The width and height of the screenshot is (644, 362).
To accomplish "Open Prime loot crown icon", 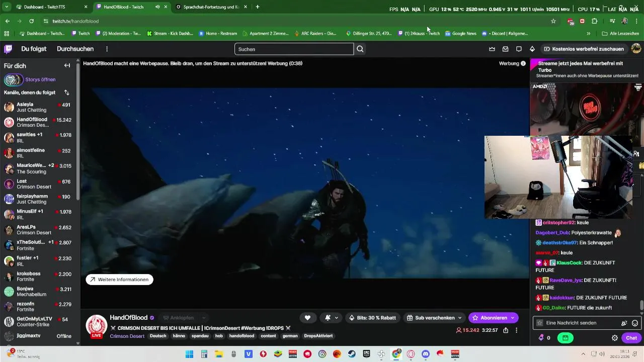I will coord(492,49).
